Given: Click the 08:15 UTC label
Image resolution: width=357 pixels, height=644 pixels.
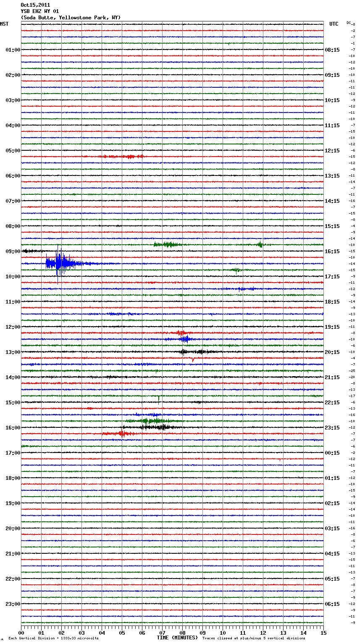Looking at the screenshot, I should 332,50.
